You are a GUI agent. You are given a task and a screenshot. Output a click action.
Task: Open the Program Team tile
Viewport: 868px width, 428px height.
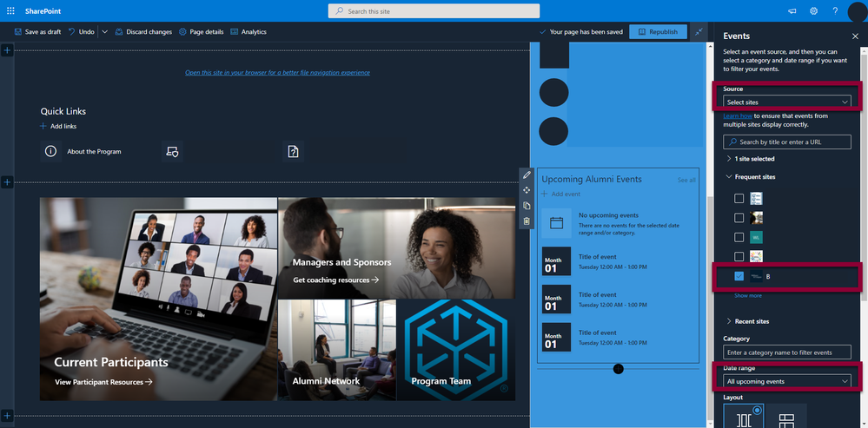(456, 350)
